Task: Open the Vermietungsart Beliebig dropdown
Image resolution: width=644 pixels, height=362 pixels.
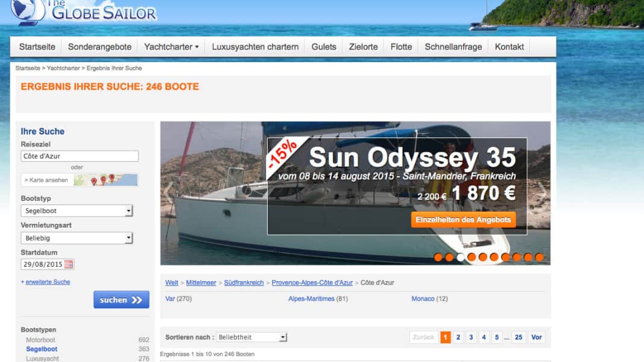Action: click(x=77, y=238)
